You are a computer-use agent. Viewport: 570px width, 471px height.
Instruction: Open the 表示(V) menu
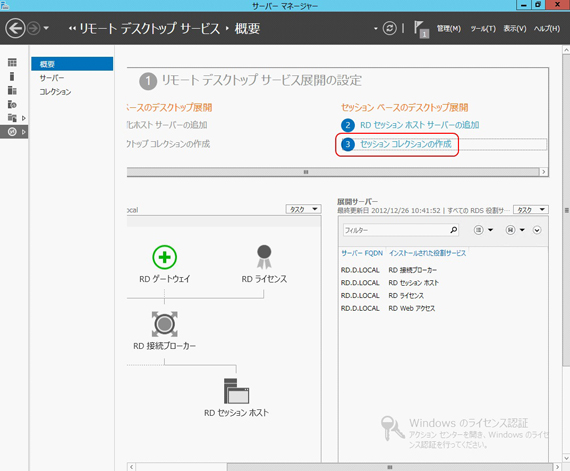[x=515, y=29]
